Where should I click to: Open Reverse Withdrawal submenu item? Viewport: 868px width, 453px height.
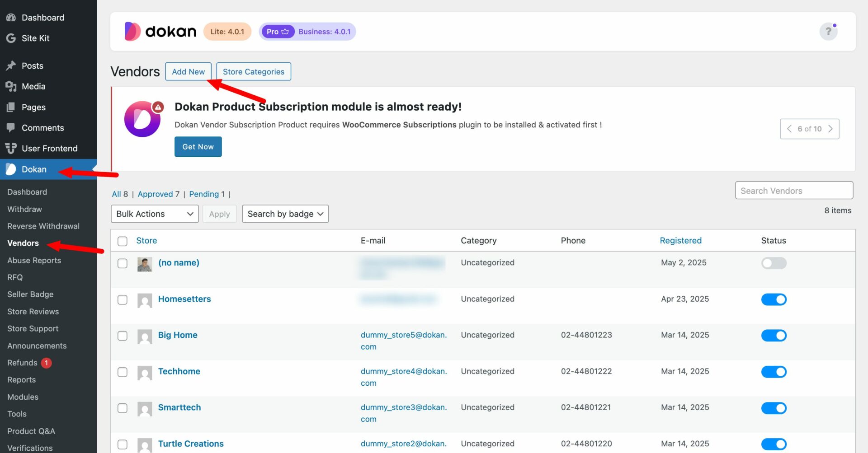[x=43, y=226]
